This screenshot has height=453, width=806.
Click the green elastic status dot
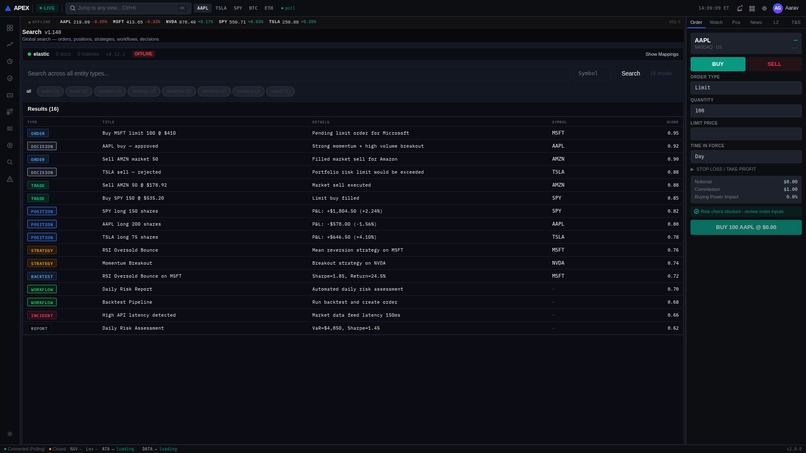click(29, 54)
